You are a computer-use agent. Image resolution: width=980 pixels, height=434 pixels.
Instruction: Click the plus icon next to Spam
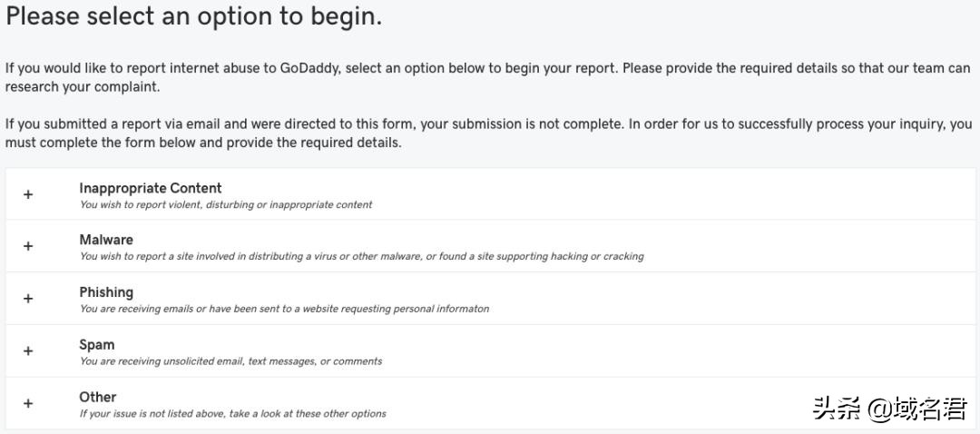[28, 351]
